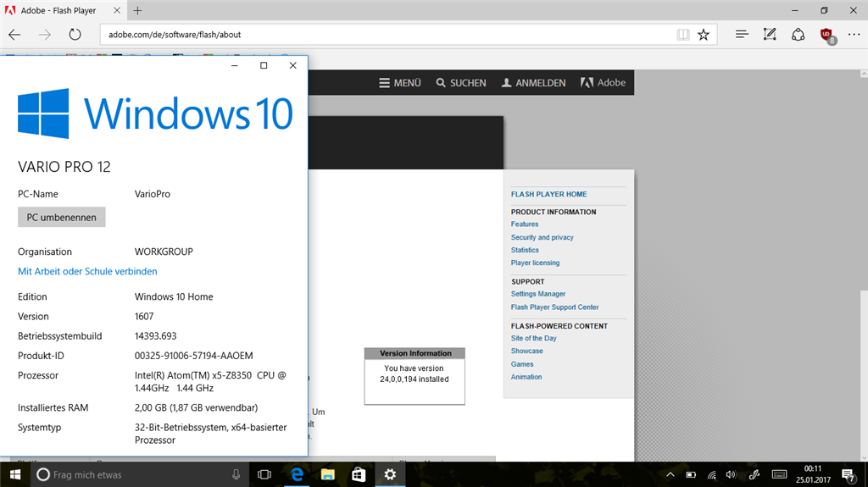Click the battery tray icon
Image resolution: width=868 pixels, height=487 pixels.
[x=691, y=475]
